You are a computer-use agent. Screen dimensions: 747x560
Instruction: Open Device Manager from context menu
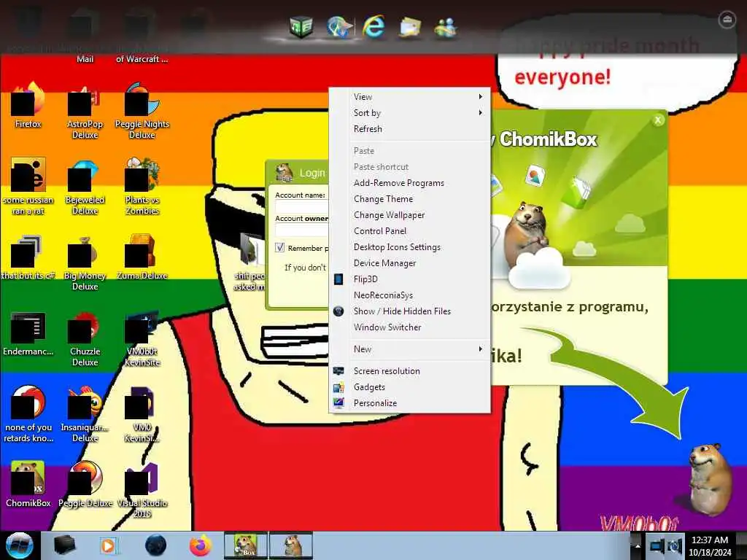tap(410, 263)
